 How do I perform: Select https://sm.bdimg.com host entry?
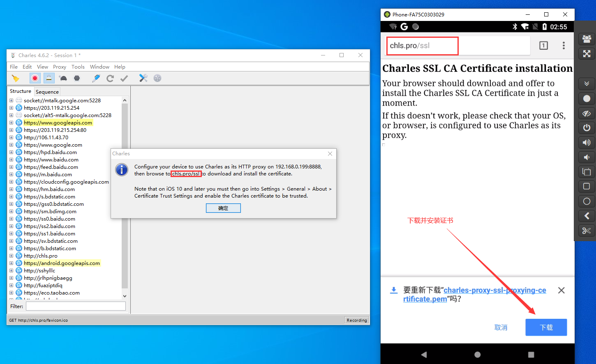pos(50,211)
